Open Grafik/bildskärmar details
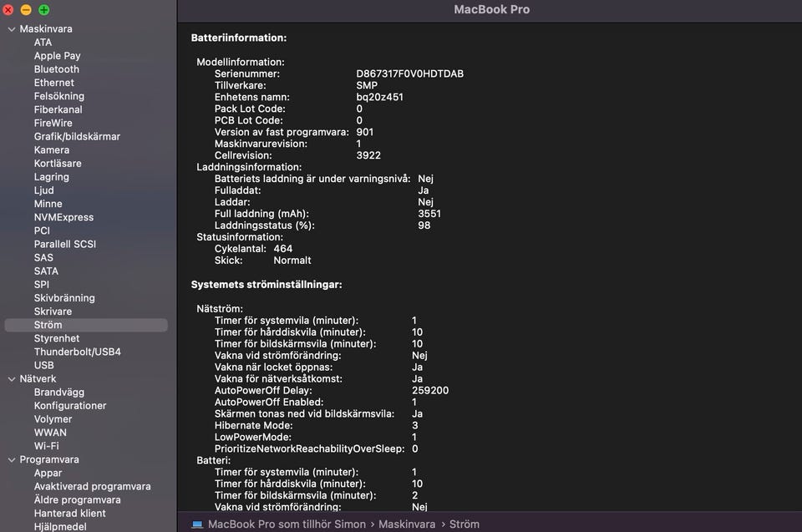The image size is (802, 532). click(77, 137)
